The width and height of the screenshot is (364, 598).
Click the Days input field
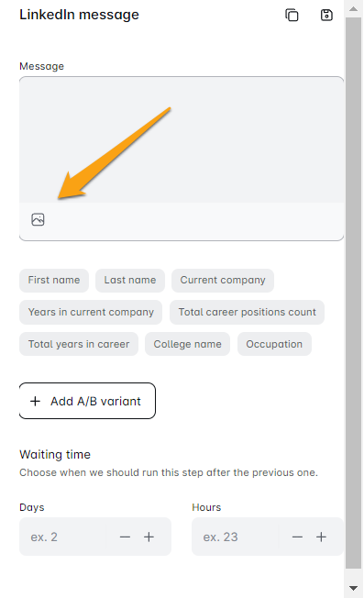tap(63, 537)
